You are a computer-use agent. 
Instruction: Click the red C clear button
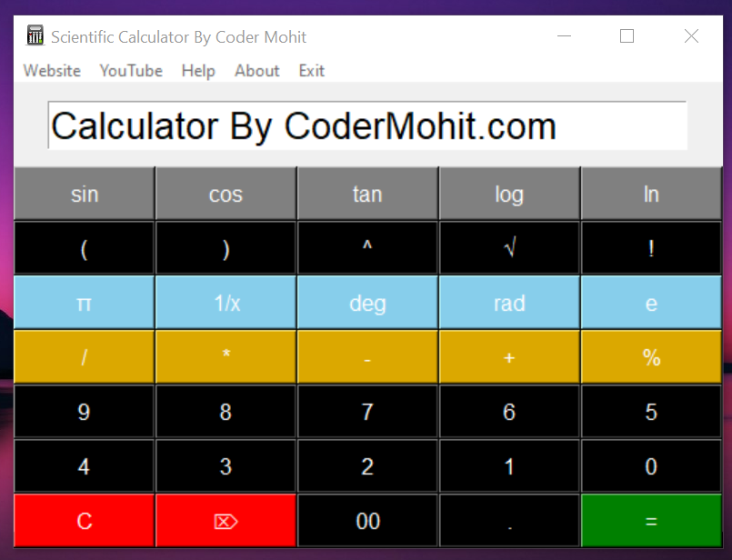84,521
